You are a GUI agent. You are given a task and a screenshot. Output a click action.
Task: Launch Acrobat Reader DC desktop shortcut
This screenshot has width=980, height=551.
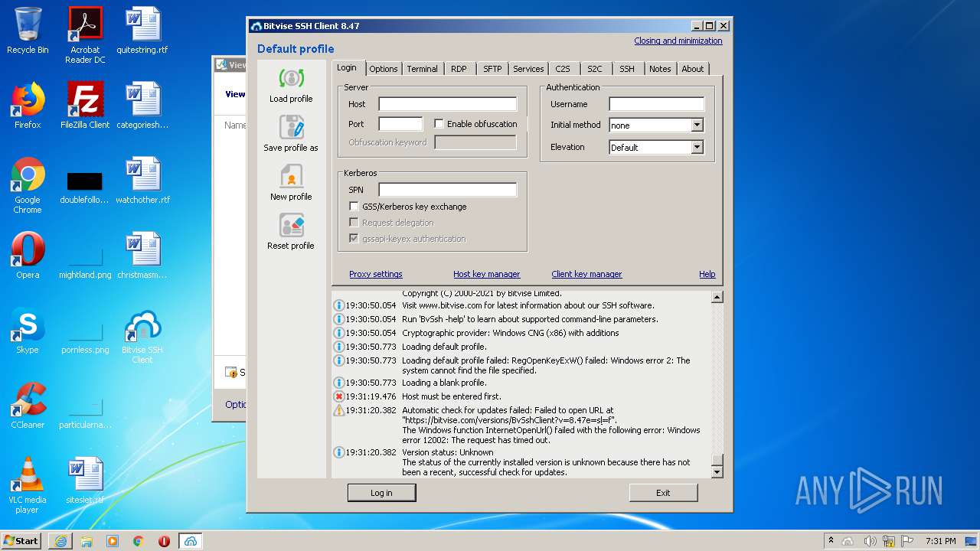[85, 35]
